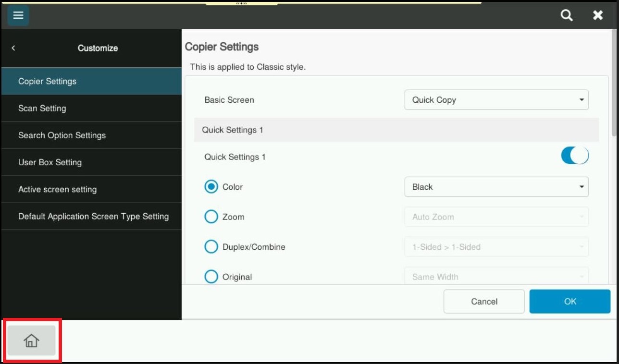Close settings with the X icon
The image size is (619, 364).
[598, 15]
